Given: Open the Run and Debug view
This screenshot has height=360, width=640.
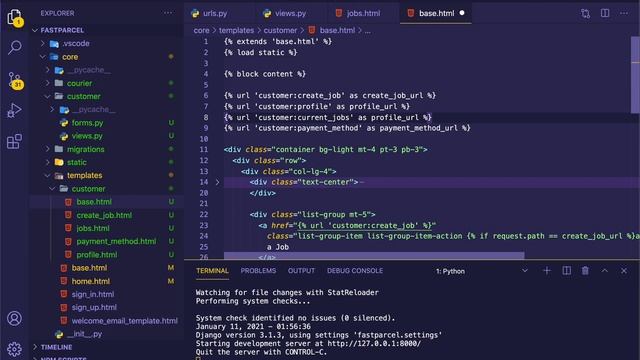Looking at the screenshot, I should pos(15,110).
